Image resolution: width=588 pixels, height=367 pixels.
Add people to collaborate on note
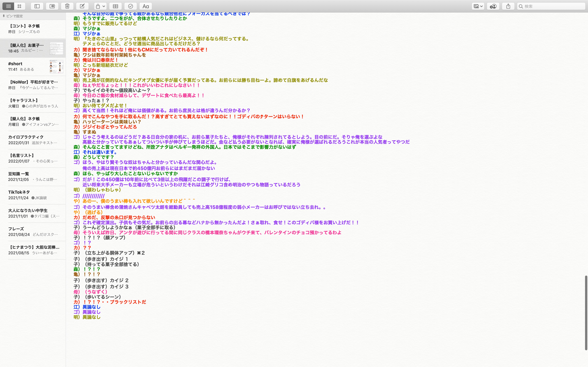pyautogui.click(x=493, y=6)
